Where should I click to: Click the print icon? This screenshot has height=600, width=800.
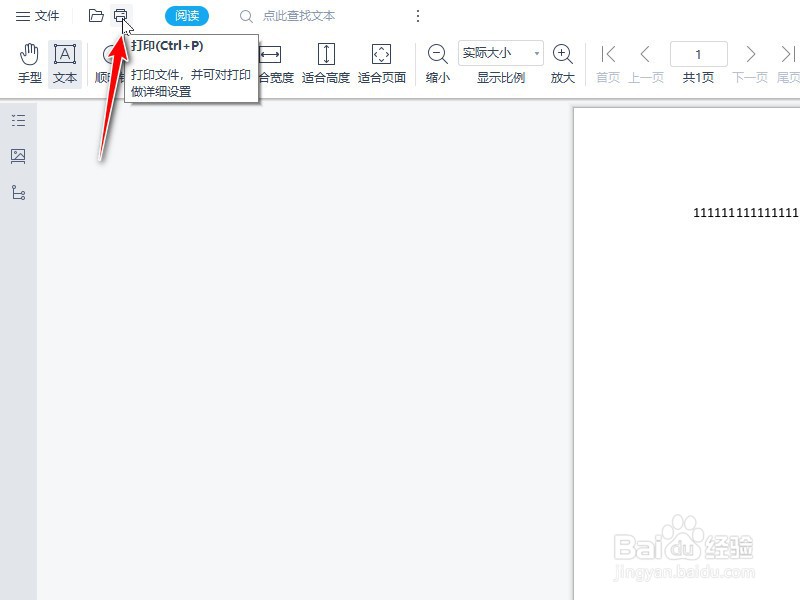click(120, 16)
